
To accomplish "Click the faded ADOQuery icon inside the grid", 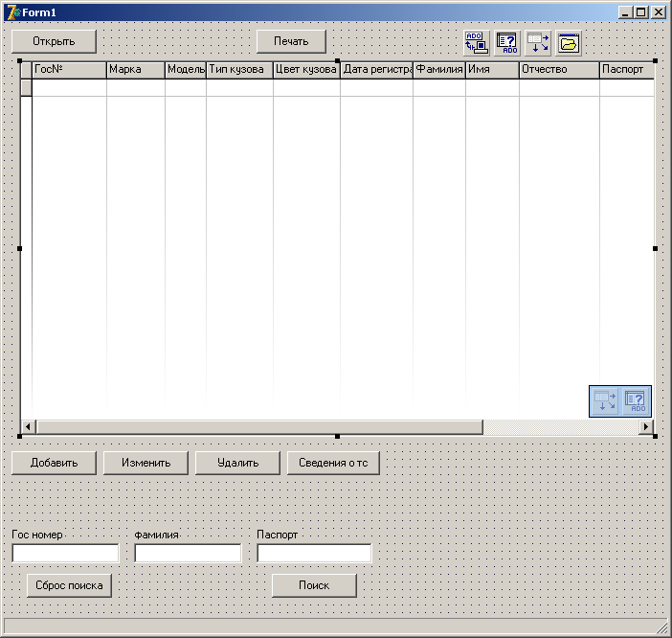I will coord(635,400).
